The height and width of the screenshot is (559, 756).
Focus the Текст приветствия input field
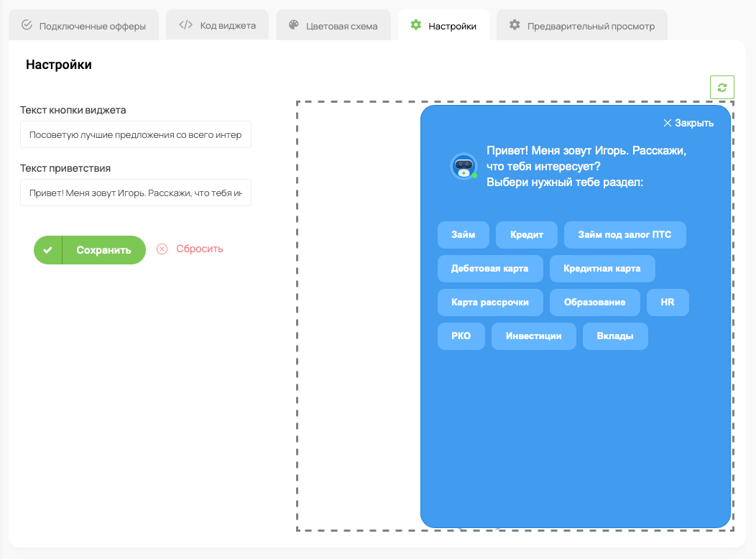point(136,193)
